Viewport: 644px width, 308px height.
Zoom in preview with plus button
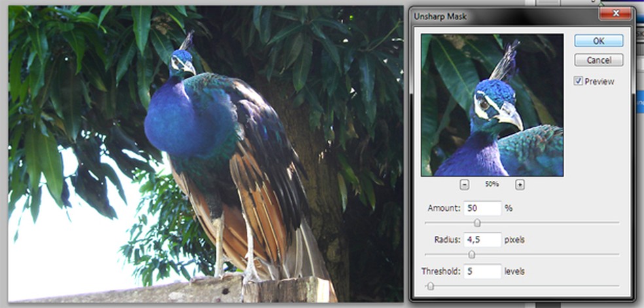(x=520, y=185)
